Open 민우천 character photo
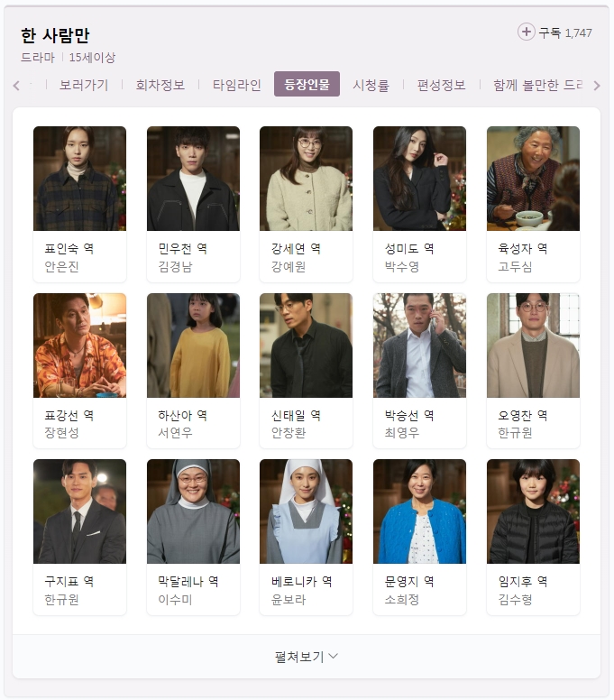The image size is (614, 700). [x=193, y=179]
